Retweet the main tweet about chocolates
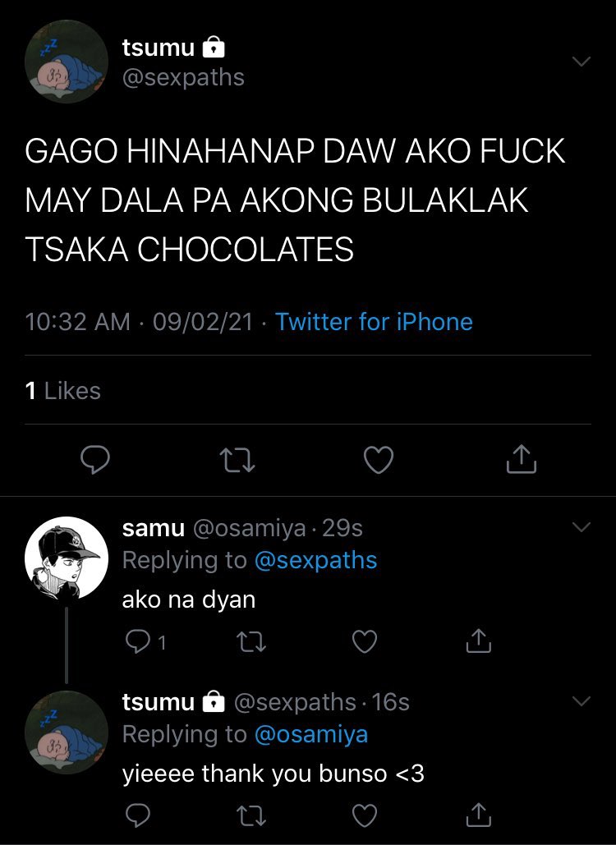 [237, 461]
